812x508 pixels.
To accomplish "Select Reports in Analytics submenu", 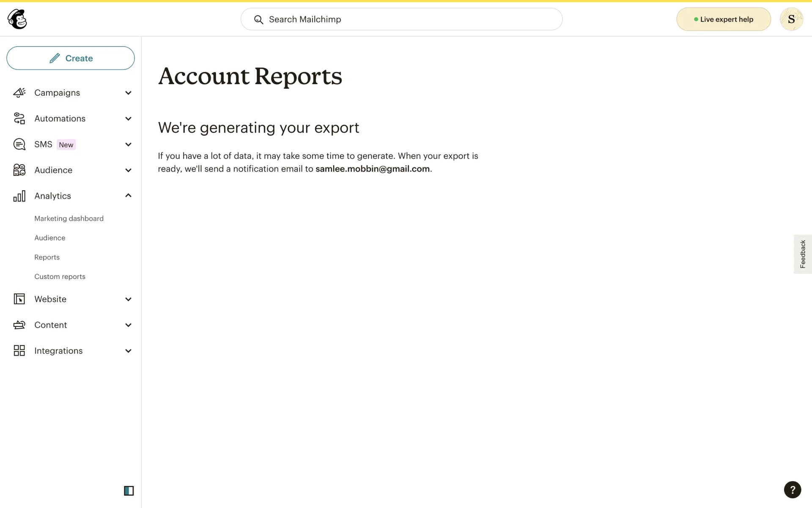I will (47, 257).
